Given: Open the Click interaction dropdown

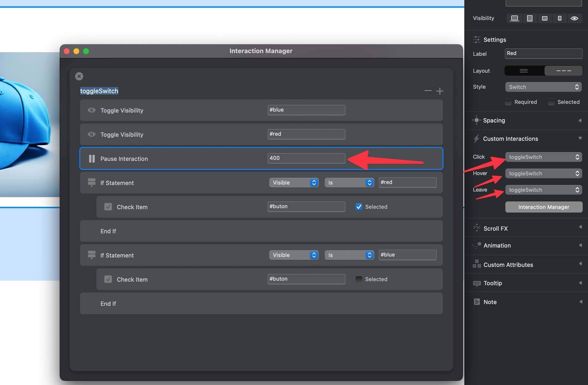Looking at the screenshot, I should click(x=543, y=157).
